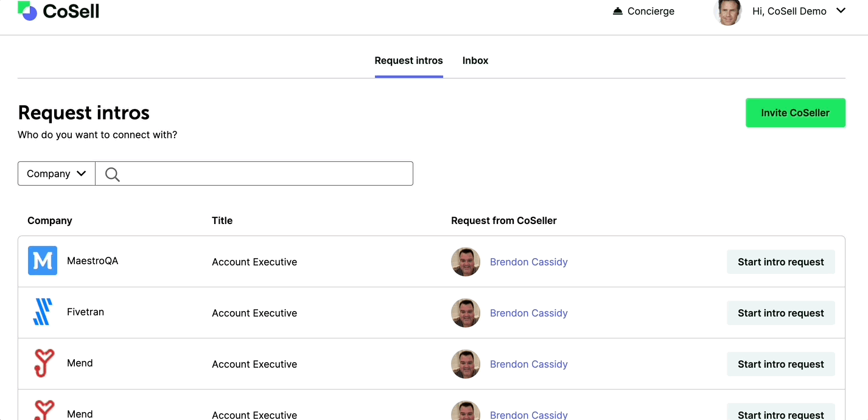The width and height of the screenshot is (868, 420).
Task: Start intro request for MaestroQA
Action: click(x=780, y=262)
